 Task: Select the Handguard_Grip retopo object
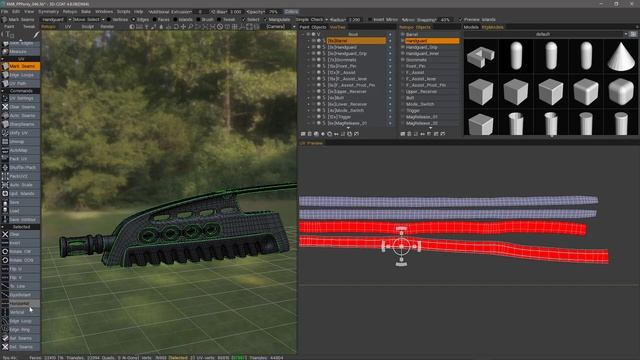click(422, 47)
